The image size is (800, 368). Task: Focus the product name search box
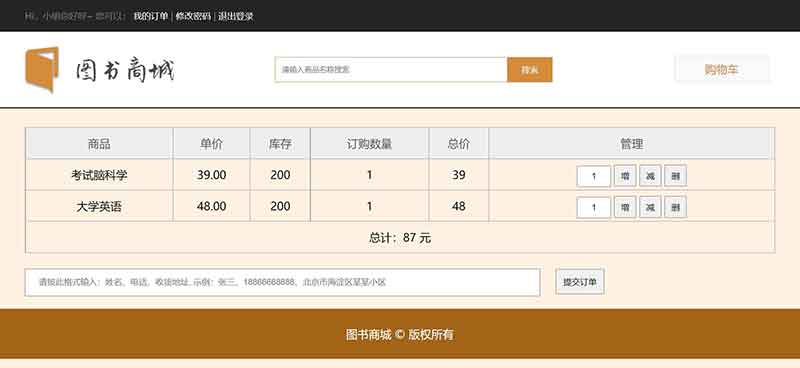tap(391, 69)
